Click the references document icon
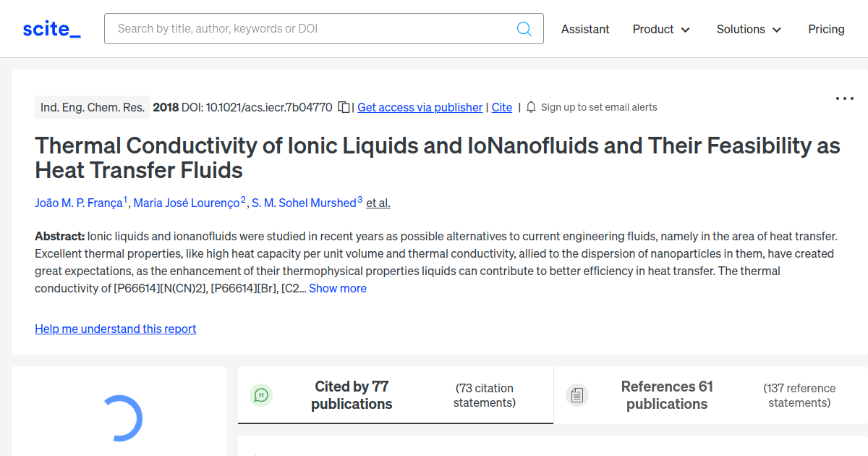868x456 pixels. [x=576, y=394]
